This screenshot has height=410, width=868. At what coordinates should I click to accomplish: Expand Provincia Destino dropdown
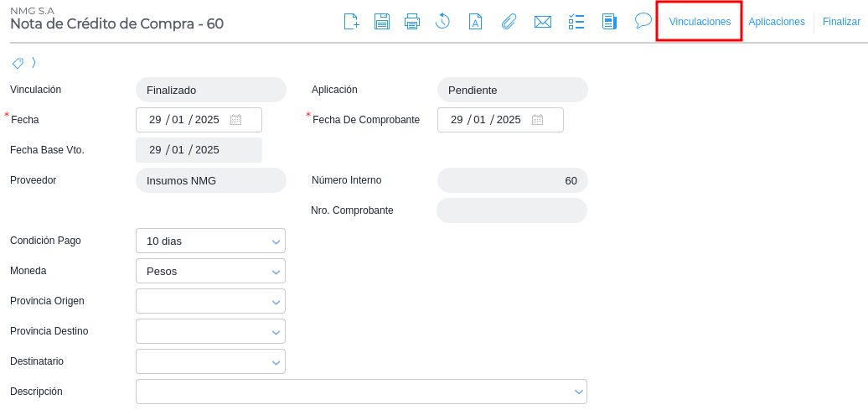pyautogui.click(x=210, y=331)
